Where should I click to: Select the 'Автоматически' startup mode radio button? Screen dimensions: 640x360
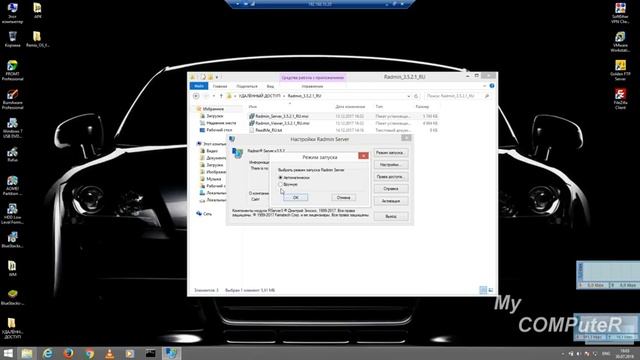pyautogui.click(x=280, y=178)
